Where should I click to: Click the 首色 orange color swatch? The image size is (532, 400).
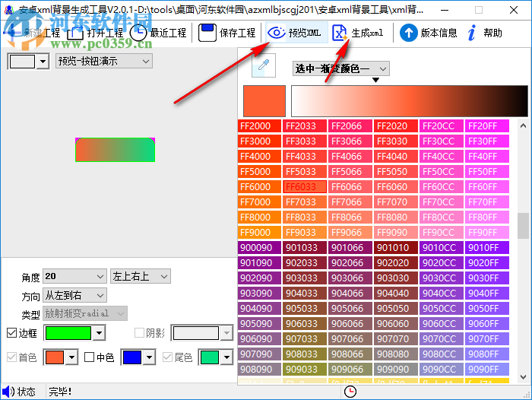point(54,357)
